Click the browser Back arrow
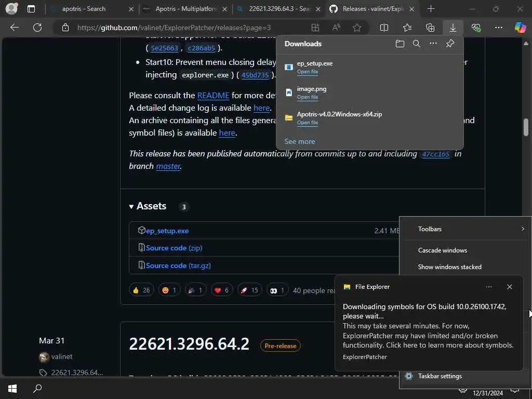Image resolution: width=532 pixels, height=399 pixels. click(14, 28)
